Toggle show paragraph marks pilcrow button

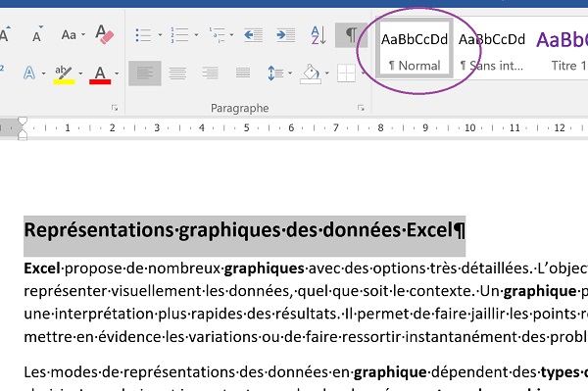351,35
